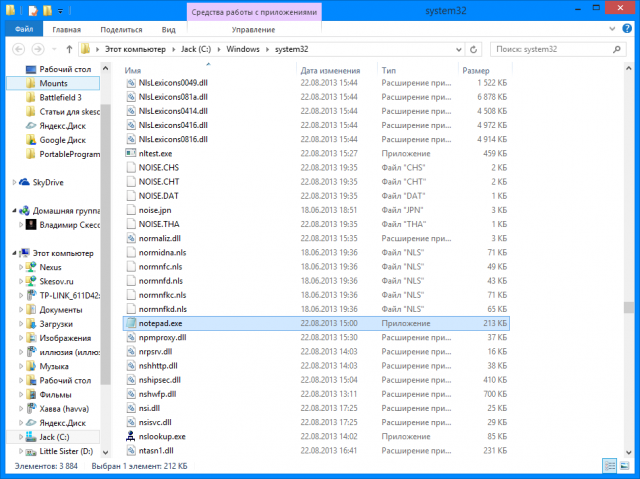Click the new folder icon in title bar

(x=48, y=10)
